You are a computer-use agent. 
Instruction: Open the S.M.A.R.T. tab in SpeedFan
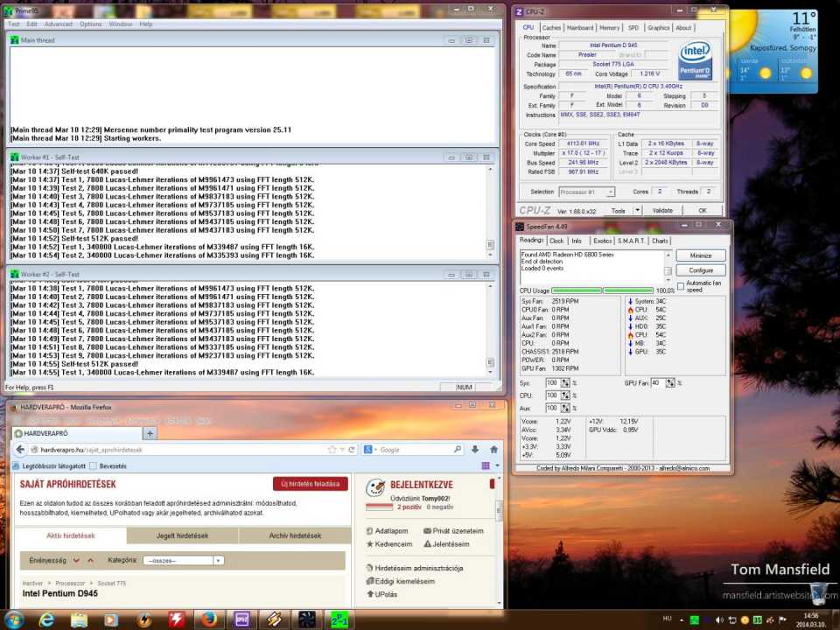click(x=631, y=241)
